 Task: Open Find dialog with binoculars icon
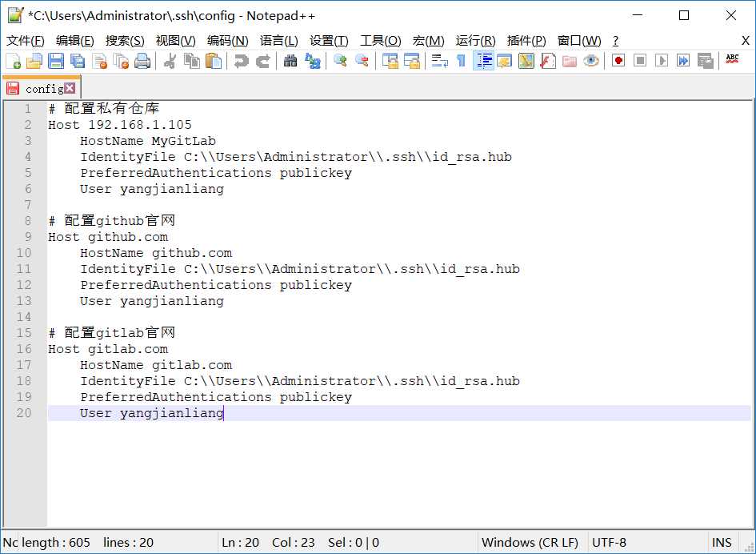coord(290,62)
